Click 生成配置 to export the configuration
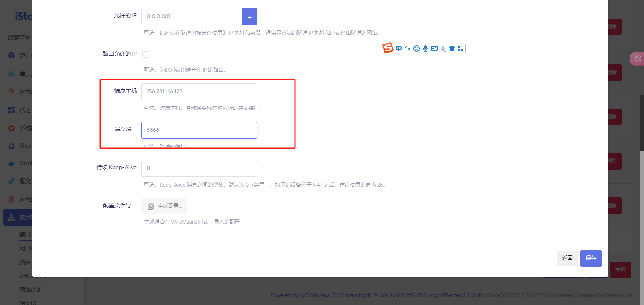 pos(164,206)
